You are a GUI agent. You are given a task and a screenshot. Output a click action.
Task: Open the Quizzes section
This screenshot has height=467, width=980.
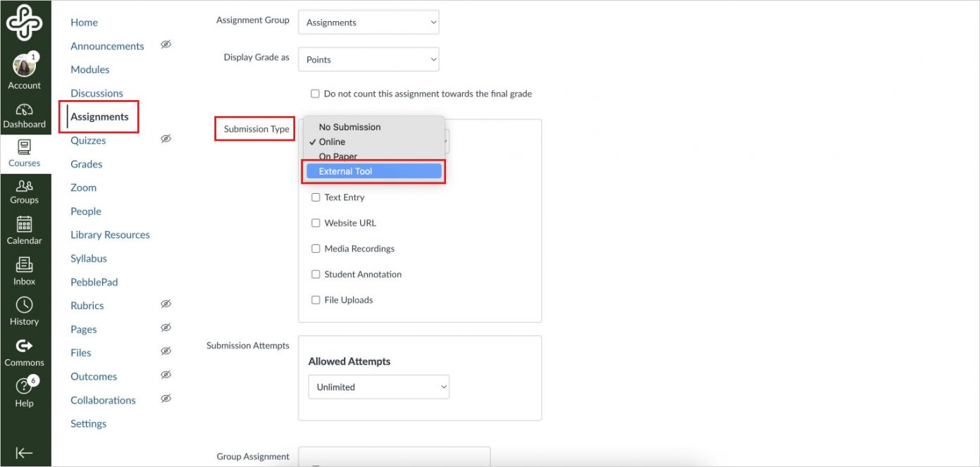[87, 140]
